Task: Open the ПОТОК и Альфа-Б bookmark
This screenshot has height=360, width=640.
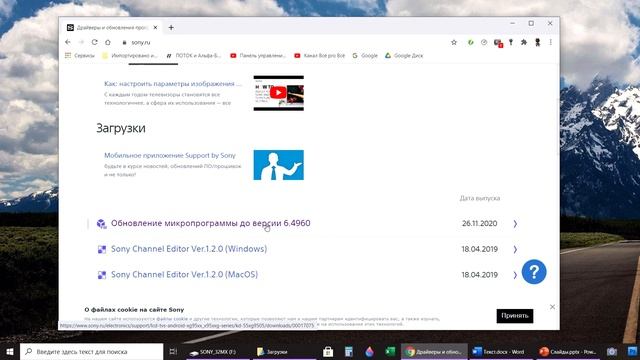Action: tap(193, 56)
